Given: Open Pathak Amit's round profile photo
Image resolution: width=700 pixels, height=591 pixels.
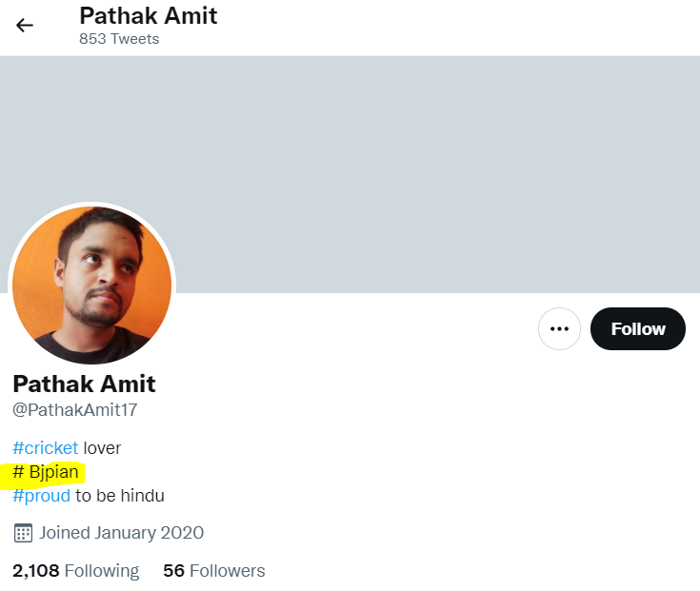Looking at the screenshot, I should 92,286.
